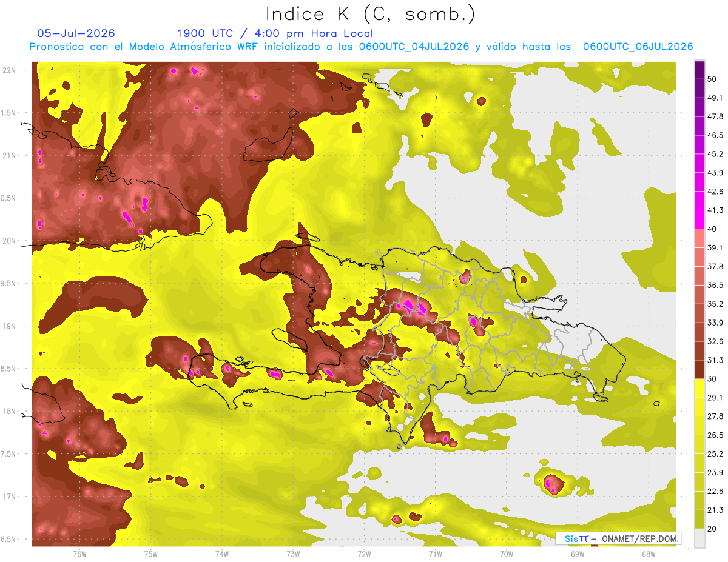Click the colorbar value "49.1"
The height and width of the screenshot is (562, 728).
pos(715,98)
